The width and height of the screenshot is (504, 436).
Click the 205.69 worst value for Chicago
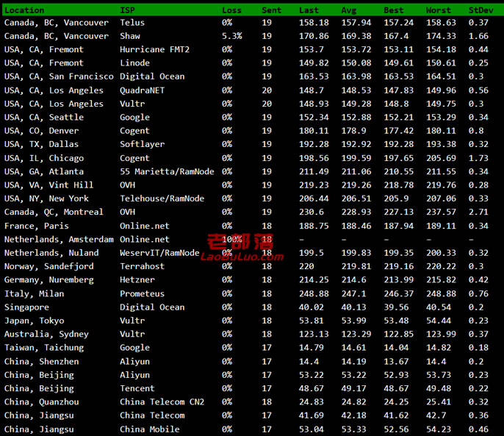click(441, 158)
